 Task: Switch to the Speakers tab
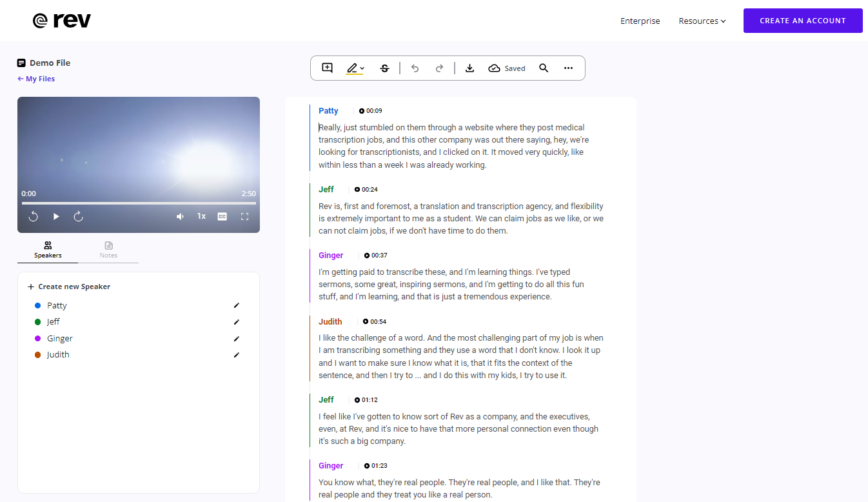(48, 250)
